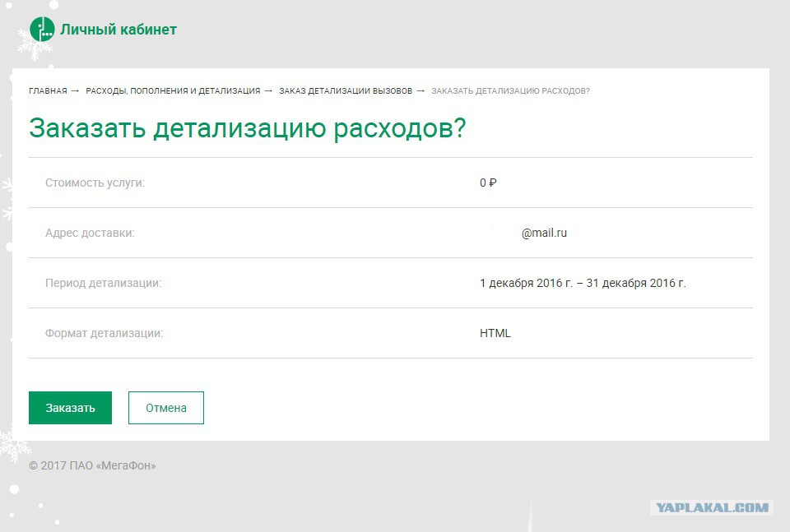Select the @mail.ru delivery address
The height and width of the screenshot is (532, 790).
click(544, 233)
